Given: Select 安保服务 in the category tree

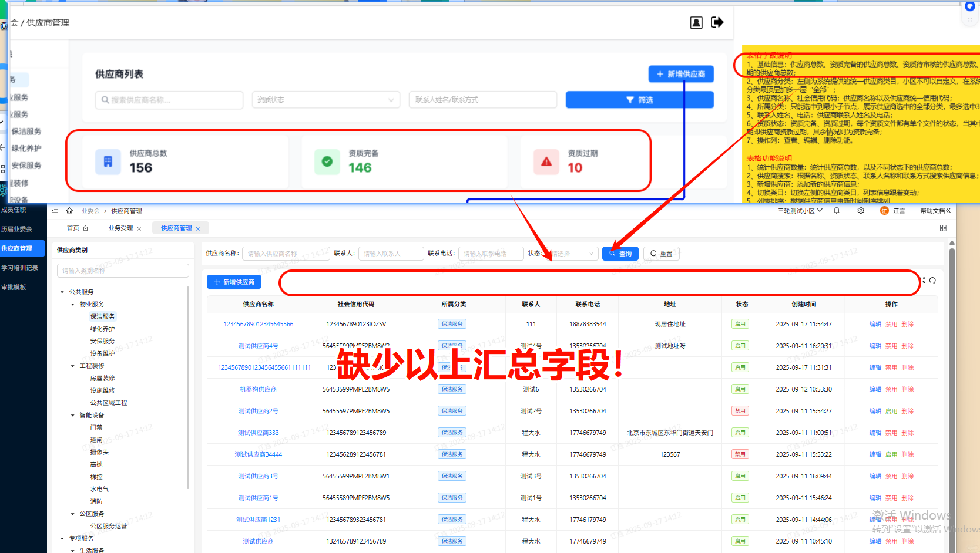Looking at the screenshot, I should click(x=102, y=341).
